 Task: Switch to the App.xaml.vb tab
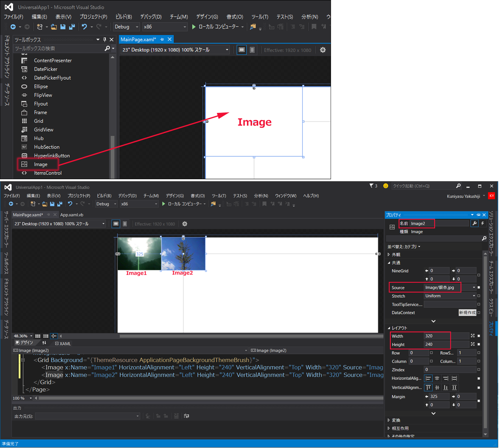(72, 215)
